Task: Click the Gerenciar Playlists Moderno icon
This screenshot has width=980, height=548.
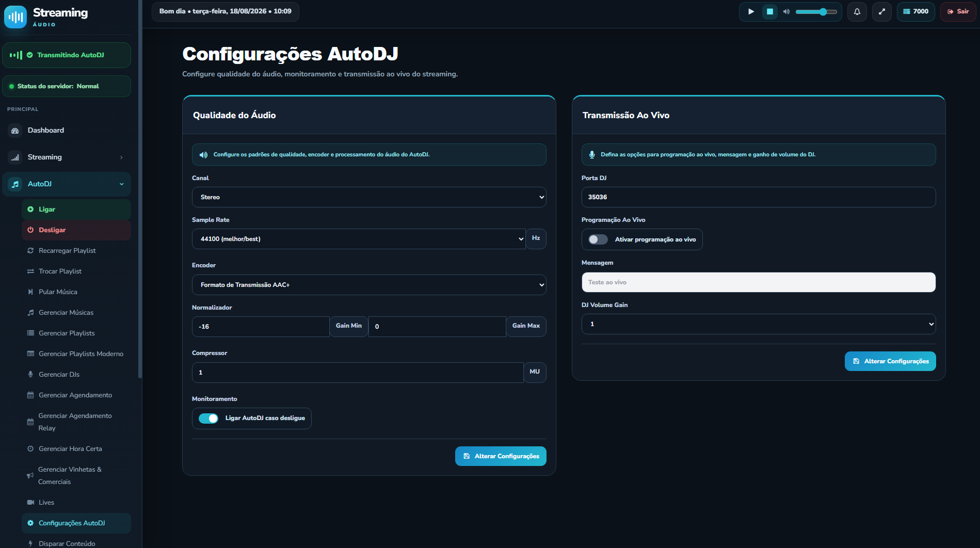Action: click(x=30, y=354)
